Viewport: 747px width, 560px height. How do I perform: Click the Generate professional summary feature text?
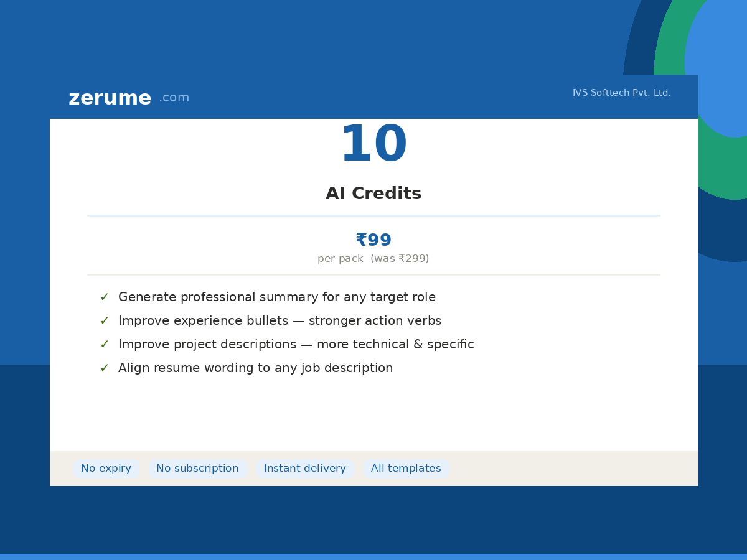(277, 297)
